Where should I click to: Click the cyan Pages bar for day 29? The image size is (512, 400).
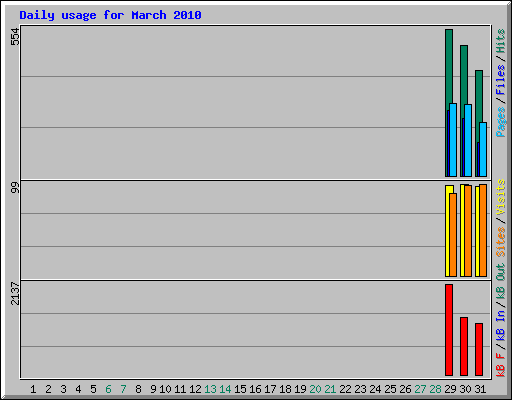point(453,140)
